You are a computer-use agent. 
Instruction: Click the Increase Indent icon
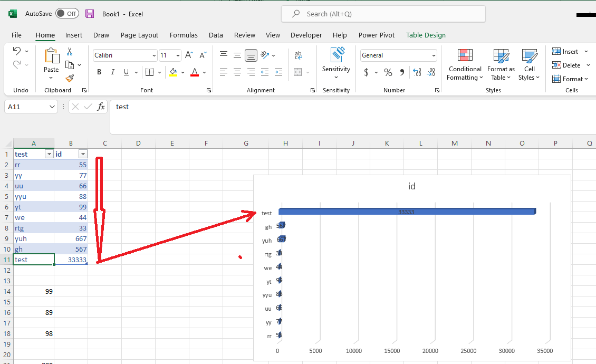pos(278,72)
